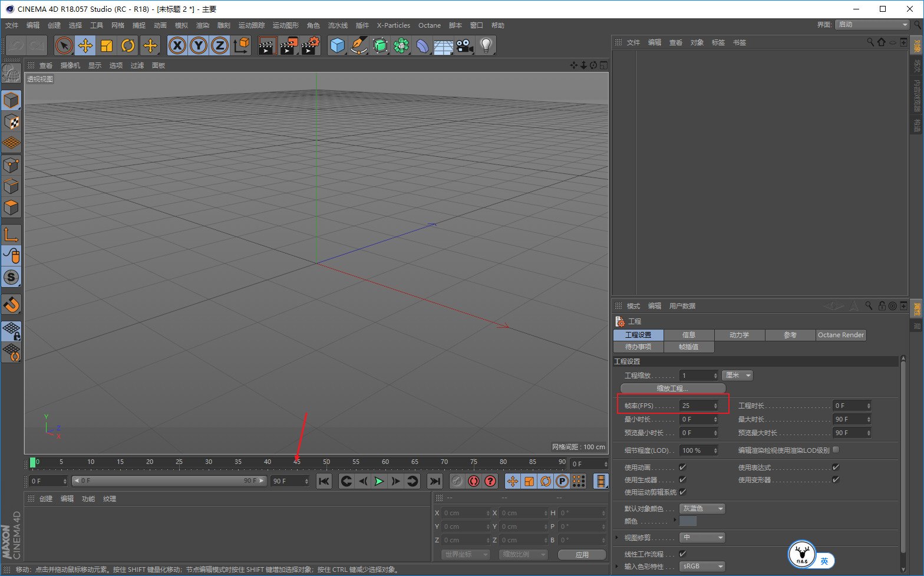Screen dimensions: 924x576
Task: Click the timeline preview range slider bar
Action: (169, 481)
